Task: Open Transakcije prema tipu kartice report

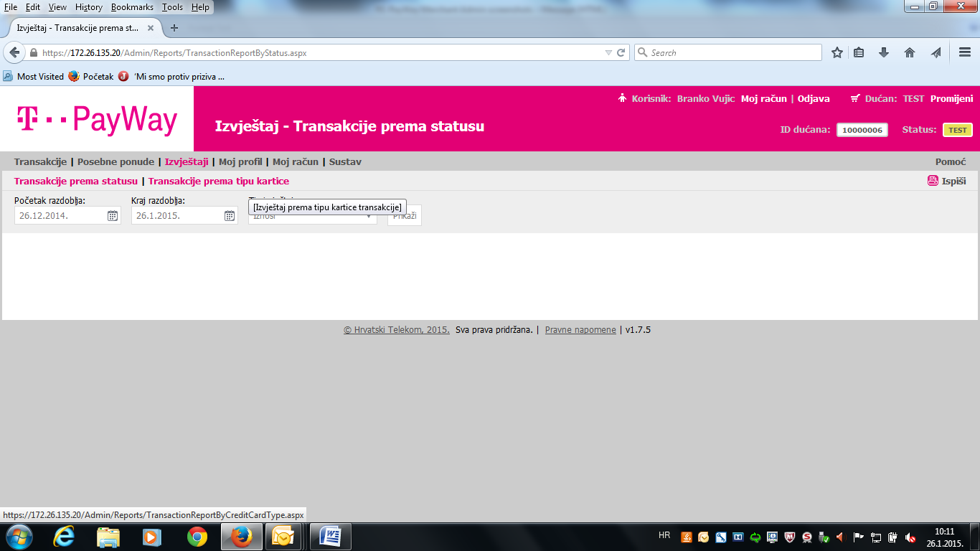Action: point(219,181)
